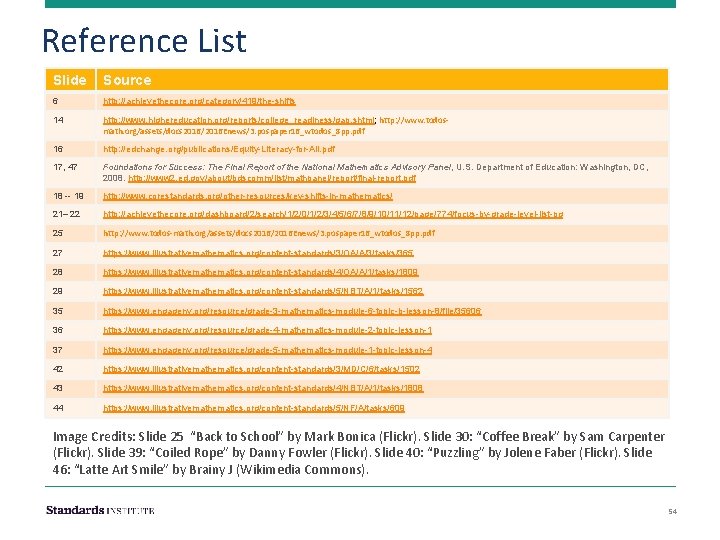Open the achievethecore.org focus-by-grade-level link
This screenshot has height=540, width=720.
[x=333, y=214]
